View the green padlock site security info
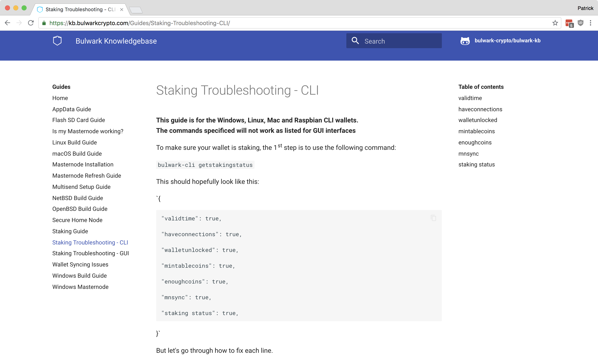This screenshot has width=598, height=364. click(44, 23)
